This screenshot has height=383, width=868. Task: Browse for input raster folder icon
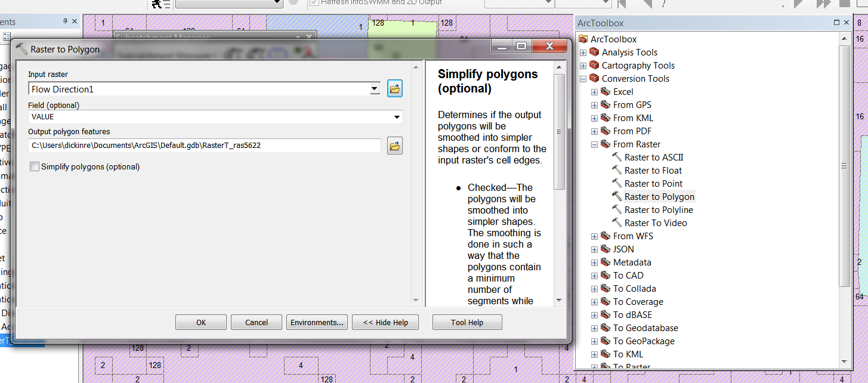coord(394,88)
